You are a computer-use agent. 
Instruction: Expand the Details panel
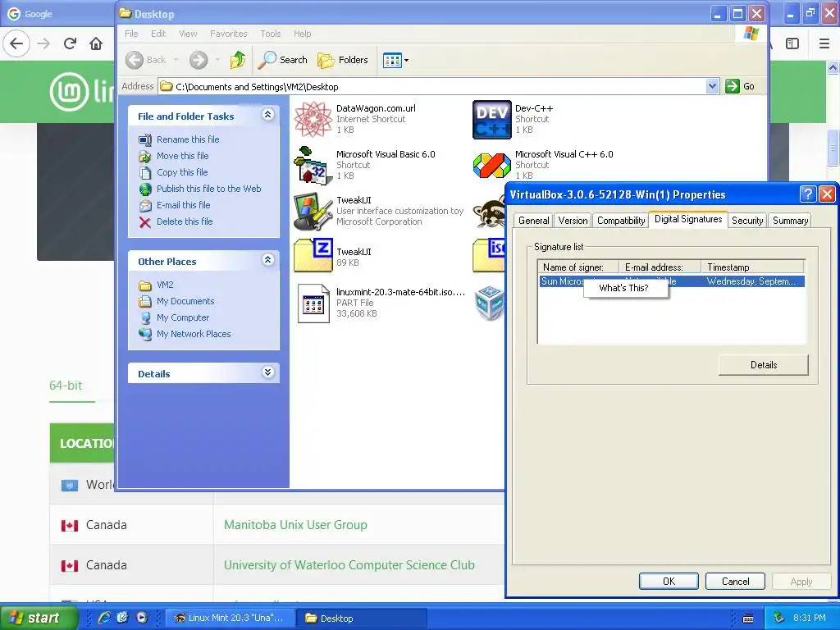268,372
